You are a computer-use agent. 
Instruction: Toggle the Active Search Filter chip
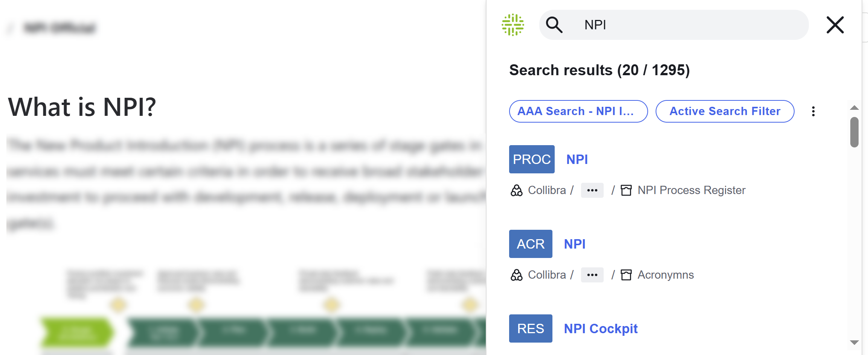click(x=724, y=111)
